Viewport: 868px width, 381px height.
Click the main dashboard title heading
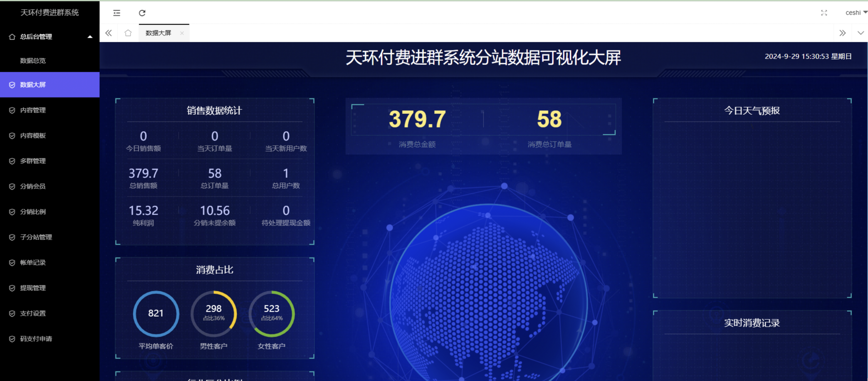point(483,58)
